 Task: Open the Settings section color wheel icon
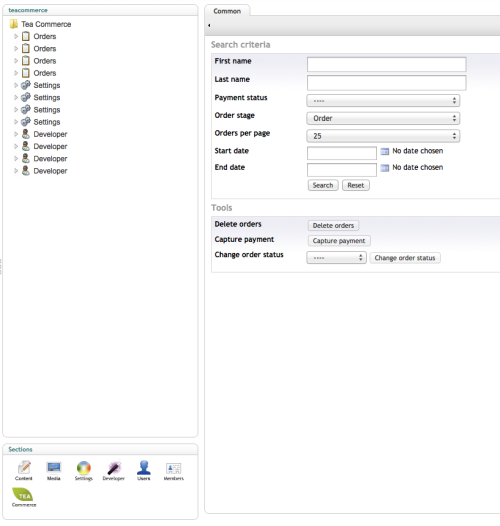[x=84, y=467]
